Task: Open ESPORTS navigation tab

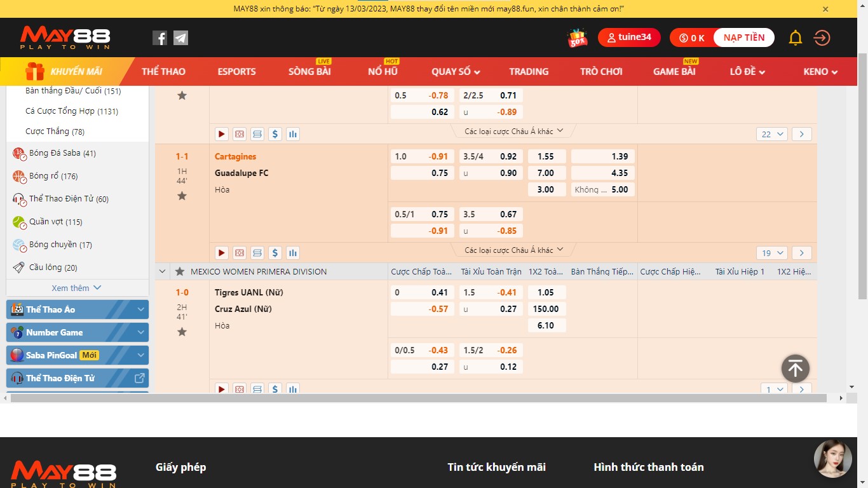Action: coord(236,72)
